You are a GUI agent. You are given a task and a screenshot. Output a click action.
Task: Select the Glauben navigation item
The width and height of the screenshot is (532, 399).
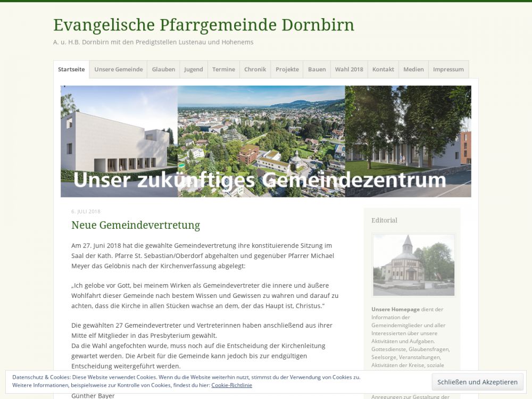click(x=163, y=69)
